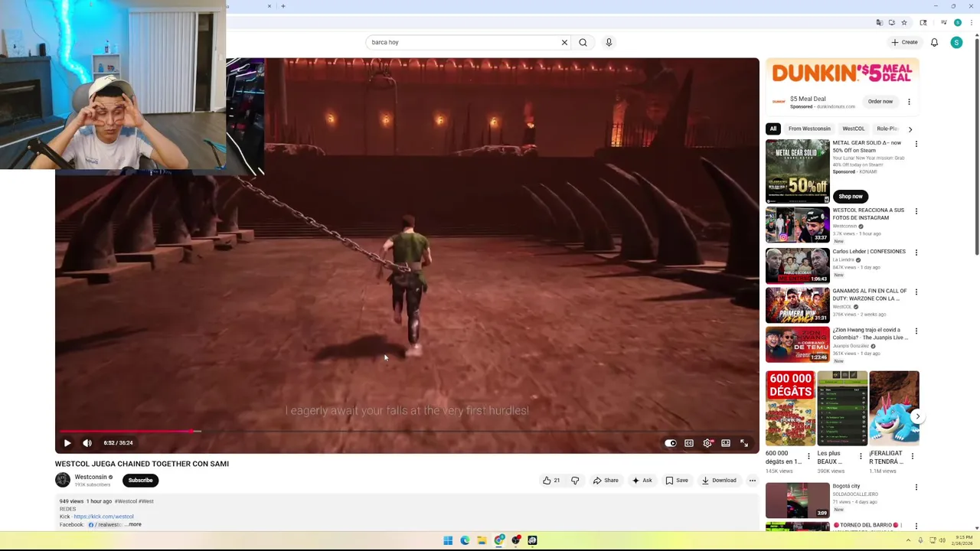Advance Shorts shelf with next arrow
The image size is (980, 551).
click(917, 417)
